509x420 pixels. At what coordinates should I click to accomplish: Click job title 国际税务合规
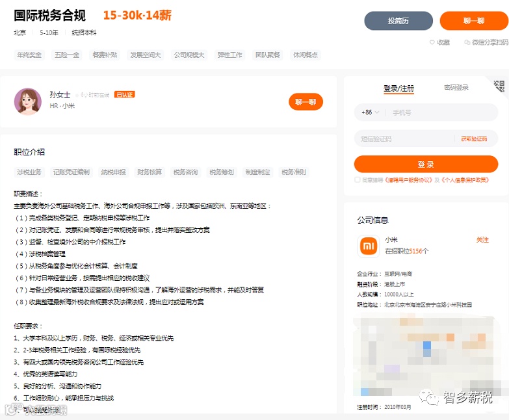(49, 15)
